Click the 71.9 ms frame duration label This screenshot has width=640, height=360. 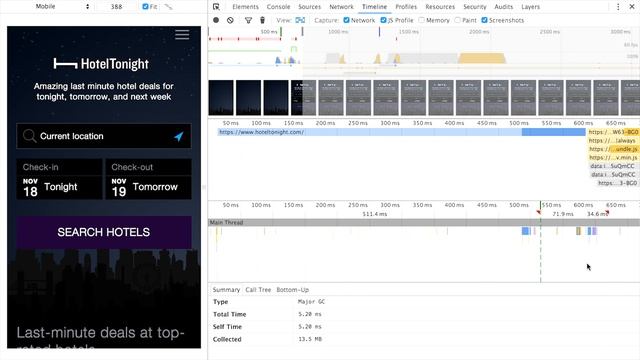(x=563, y=214)
